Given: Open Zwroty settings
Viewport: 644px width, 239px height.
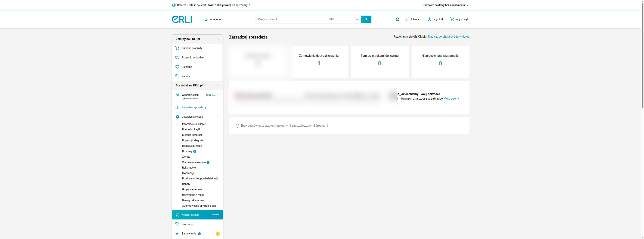Looking at the screenshot, I should (186, 157).
